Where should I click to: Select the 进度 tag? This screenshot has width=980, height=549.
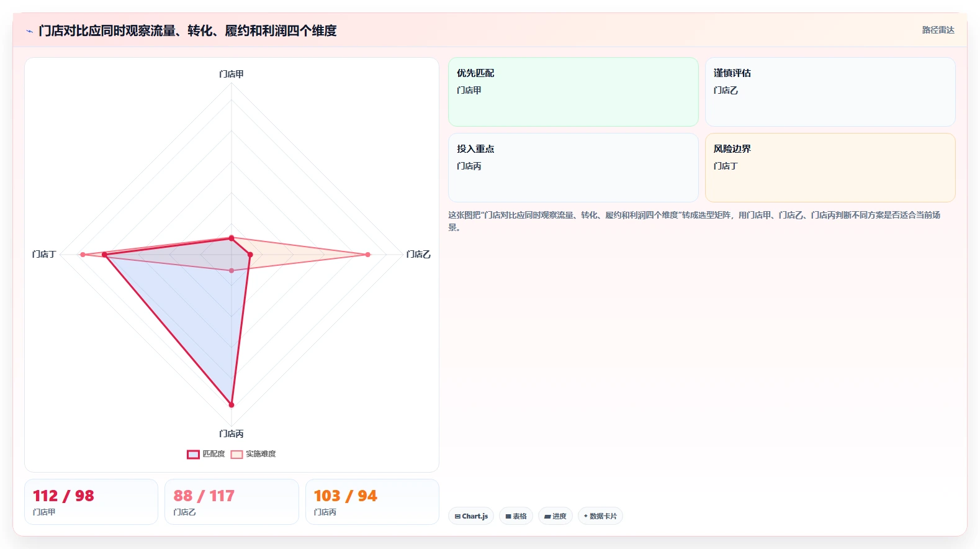pyautogui.click(x=555, y=516)
